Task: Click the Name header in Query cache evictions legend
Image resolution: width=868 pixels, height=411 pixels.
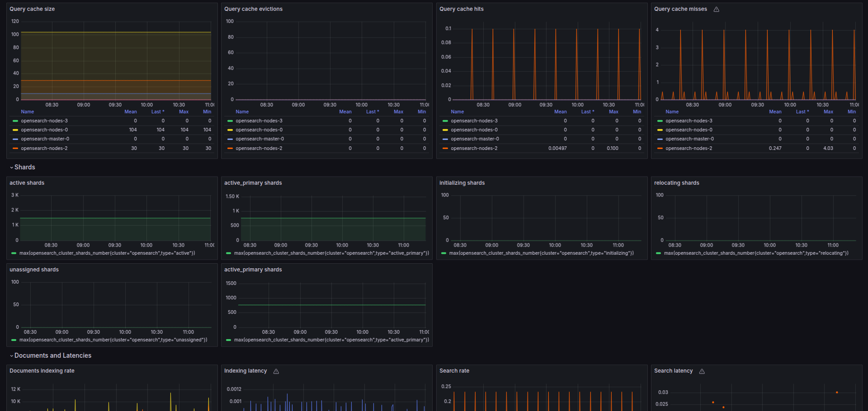Action: tap(242, 112)
